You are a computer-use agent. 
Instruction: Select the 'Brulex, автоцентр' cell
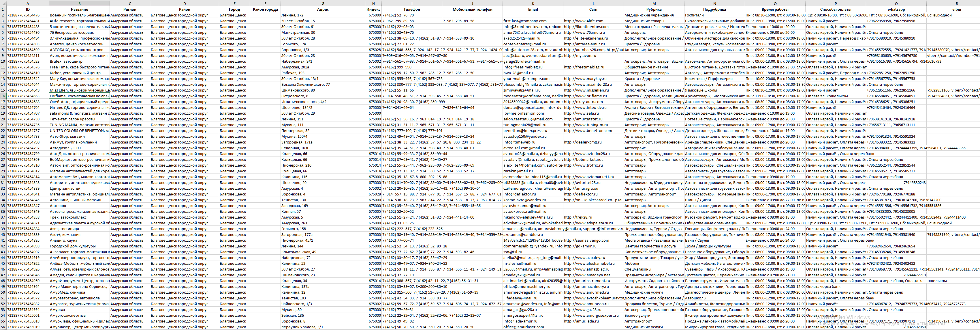coord(79,61)
